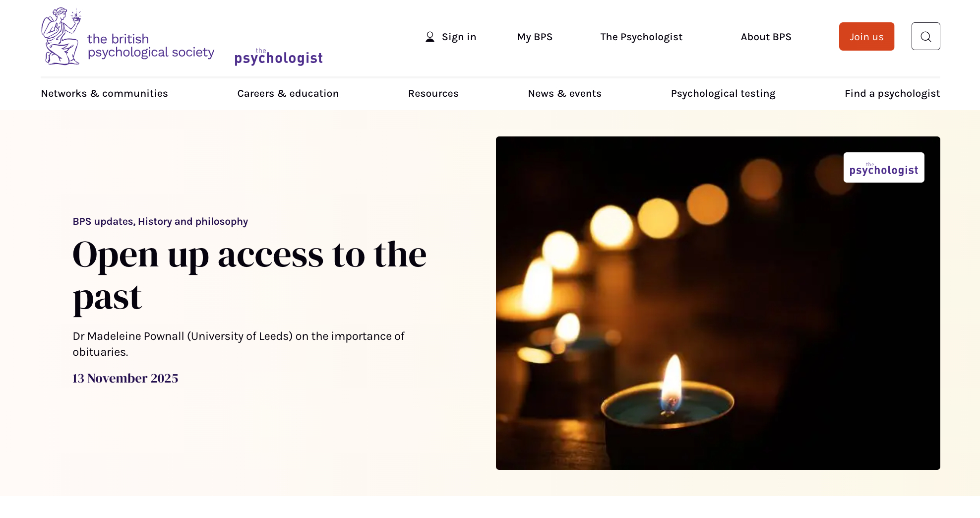Image resolution: width=980 pixels, height=518 pixels.
Task: Open The Psychologist top navigation item
Action: [x=641, y=37]
